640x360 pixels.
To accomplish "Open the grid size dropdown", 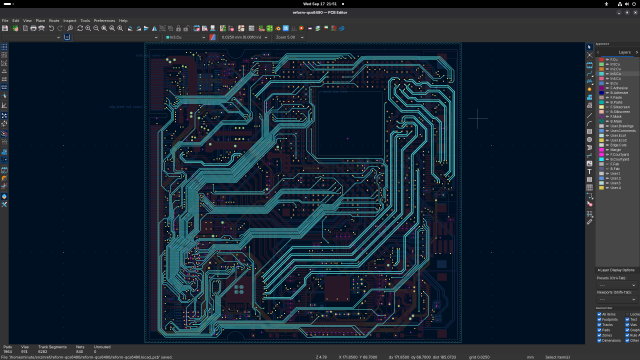I will [x=244, y=37].
